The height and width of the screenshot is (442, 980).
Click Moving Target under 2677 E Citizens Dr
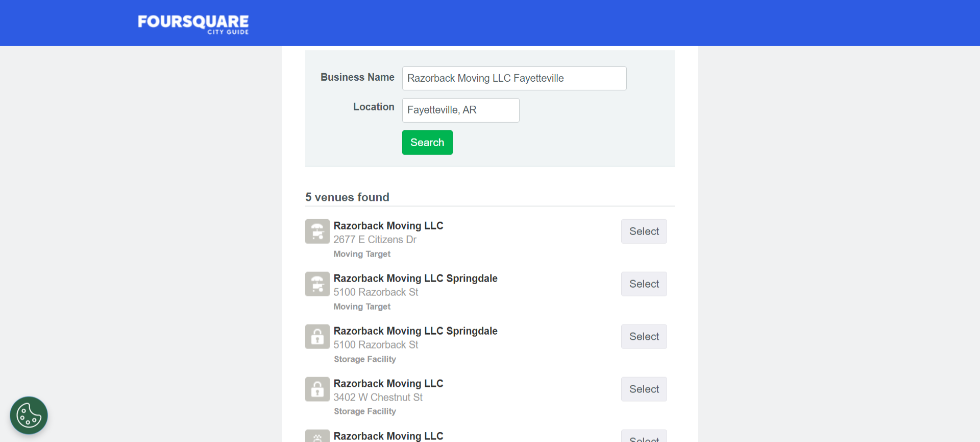pos(362,254)
